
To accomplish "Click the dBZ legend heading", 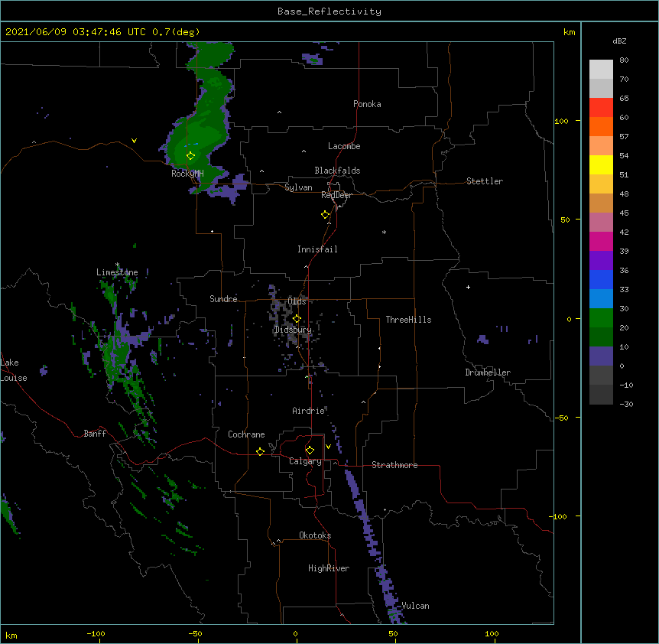I will 619,41.
